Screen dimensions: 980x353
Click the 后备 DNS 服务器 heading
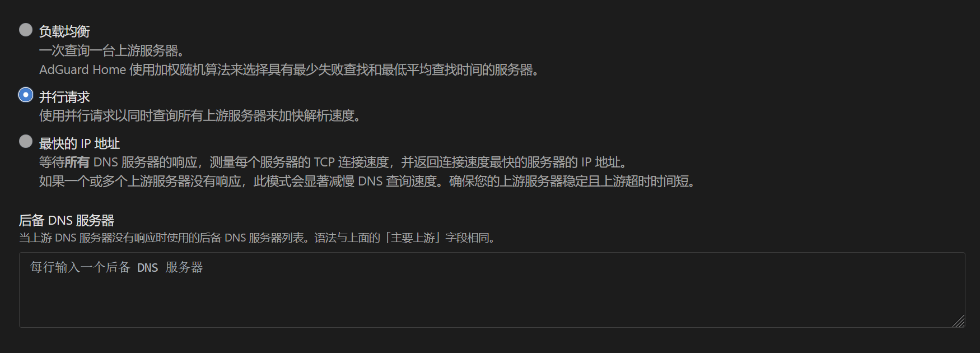pos(67,220)
